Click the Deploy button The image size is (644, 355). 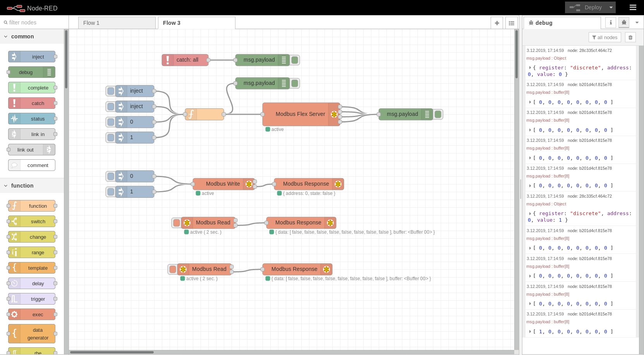pos(592,7)
